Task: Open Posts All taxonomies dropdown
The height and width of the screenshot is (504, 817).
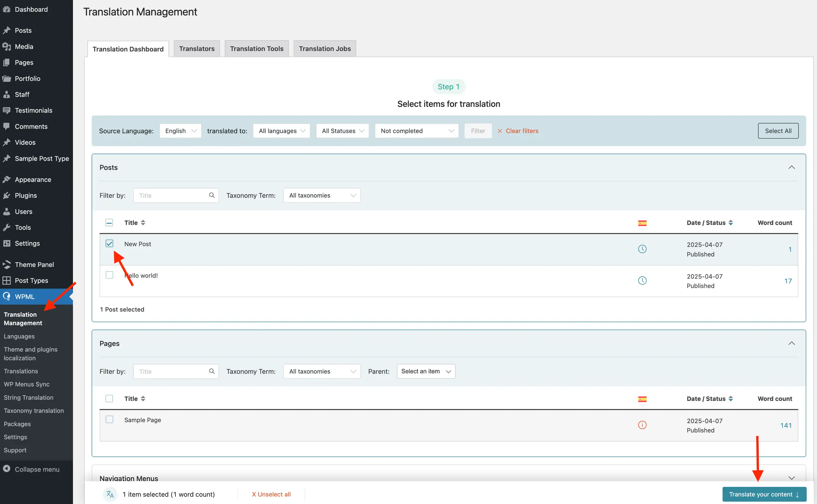Action: (322, 195)
